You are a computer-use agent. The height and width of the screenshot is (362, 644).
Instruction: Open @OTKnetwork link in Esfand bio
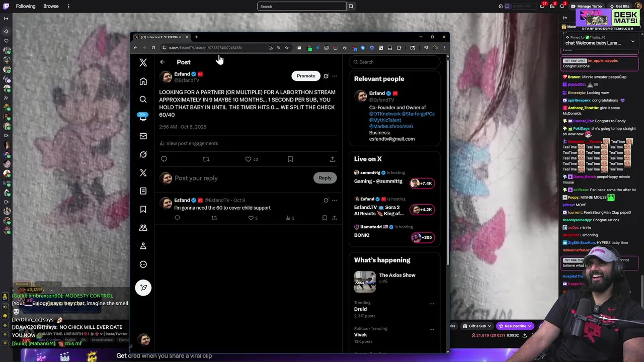click(384, 114)
